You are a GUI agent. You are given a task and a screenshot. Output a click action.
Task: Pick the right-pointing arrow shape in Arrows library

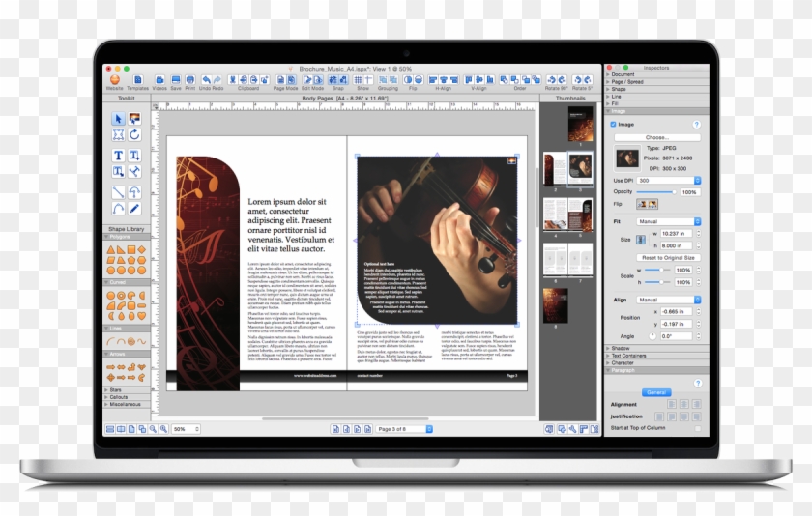(x=111, y=367)
